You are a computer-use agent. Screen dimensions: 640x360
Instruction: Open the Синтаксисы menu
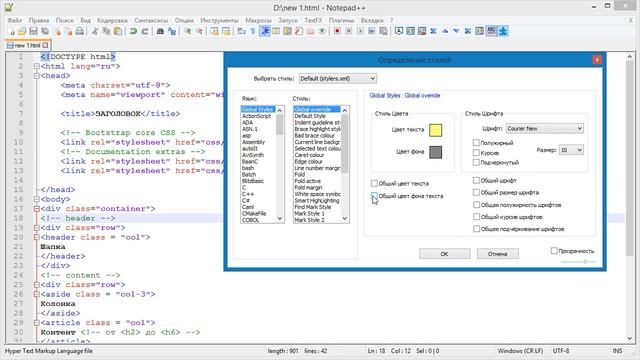pos(151,20)
